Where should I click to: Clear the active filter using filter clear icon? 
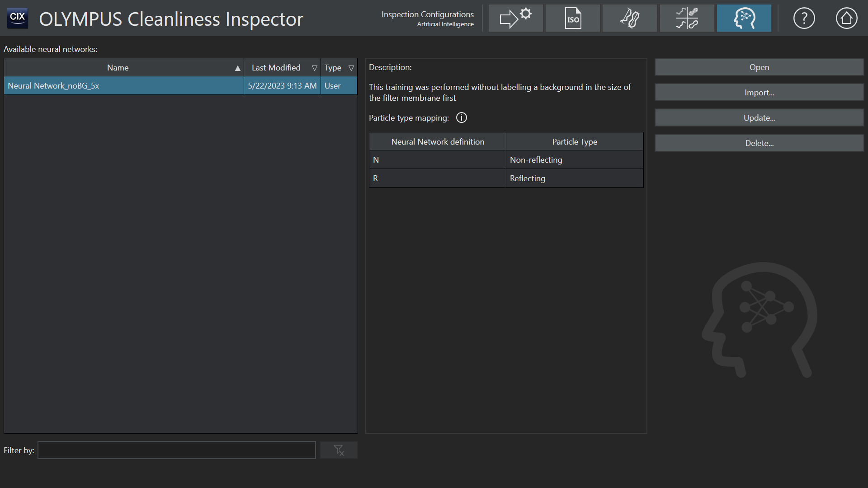pyautogui.click(x=339, y=450)
